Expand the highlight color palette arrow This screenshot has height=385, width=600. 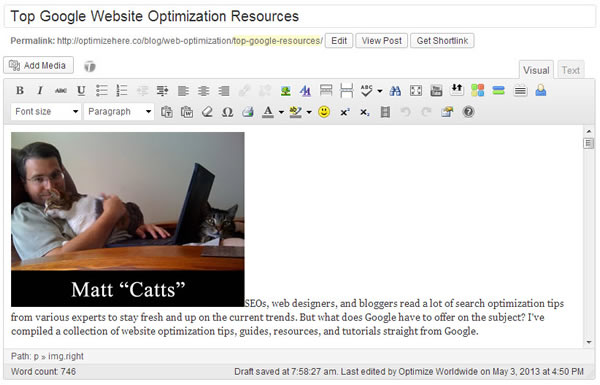[309, 112]
